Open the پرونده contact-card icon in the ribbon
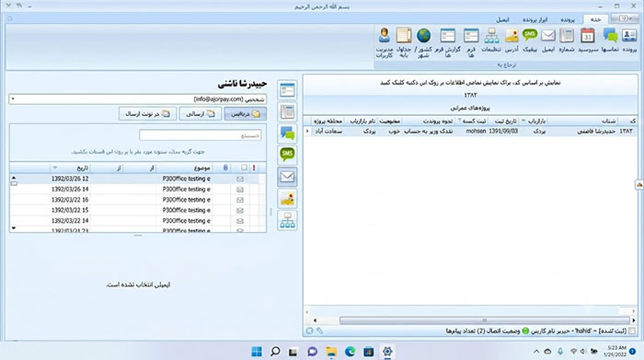Screen dimensions: 644x360 [629, 36]
